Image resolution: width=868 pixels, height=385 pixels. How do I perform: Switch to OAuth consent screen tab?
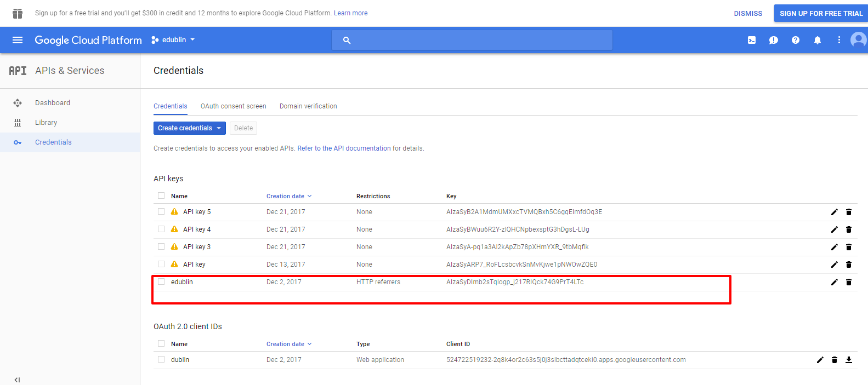pyautogui.click(x=234, y=106)
